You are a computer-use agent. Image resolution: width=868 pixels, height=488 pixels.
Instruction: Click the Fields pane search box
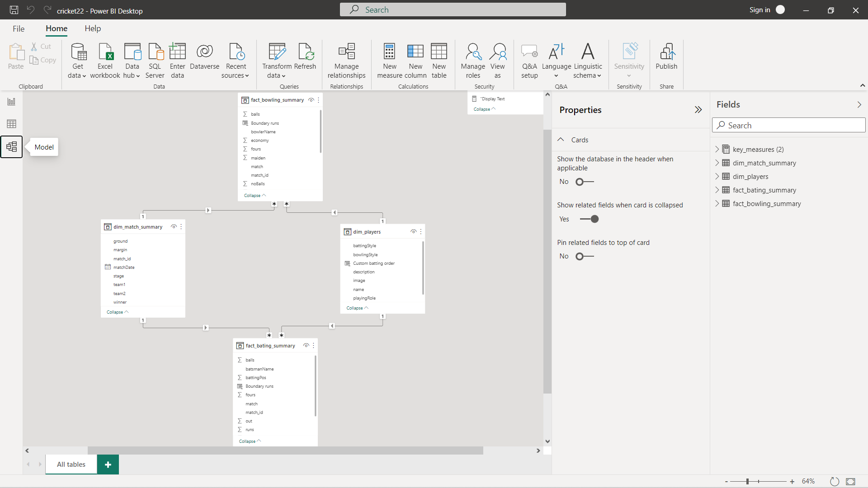click(x=788, y=125)
